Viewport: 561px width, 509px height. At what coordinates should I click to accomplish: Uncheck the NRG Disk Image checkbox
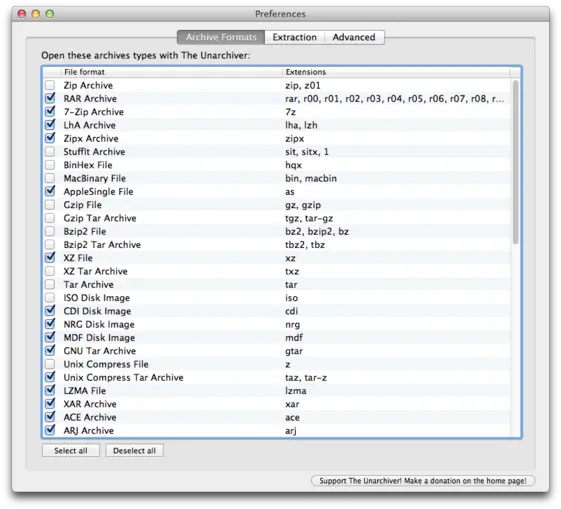[x=50, y=324]
